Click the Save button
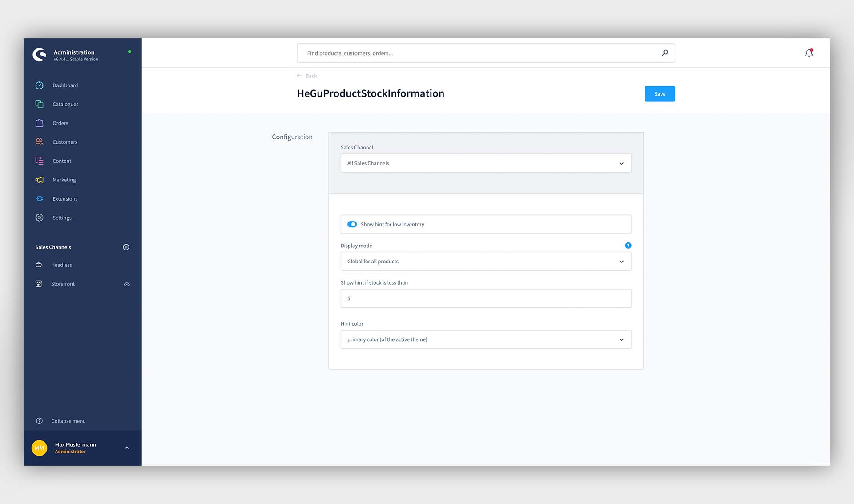The width and height of the screenshot is (854, 504). [660, 93]
